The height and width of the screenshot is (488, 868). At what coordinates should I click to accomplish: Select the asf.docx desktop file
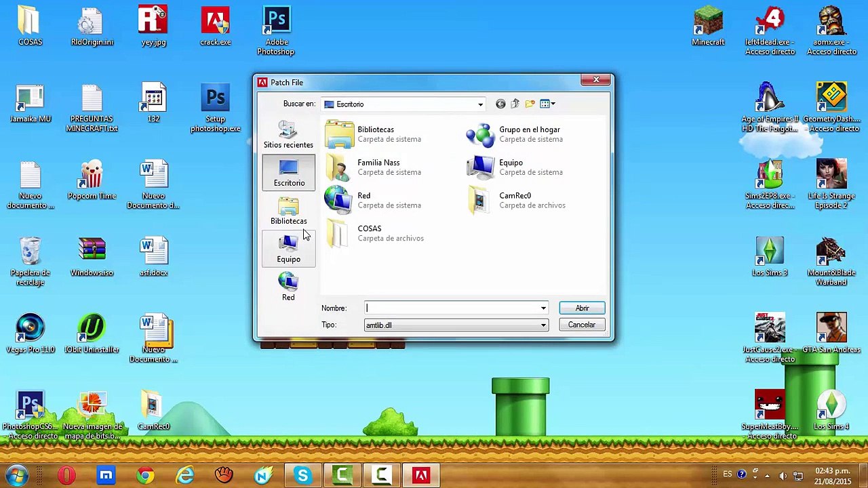click(153, 258)
